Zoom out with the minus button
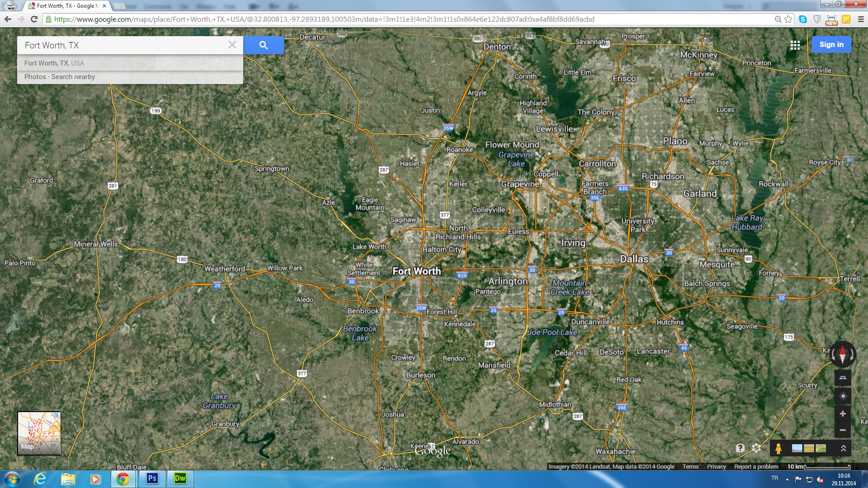 [843, 430]
